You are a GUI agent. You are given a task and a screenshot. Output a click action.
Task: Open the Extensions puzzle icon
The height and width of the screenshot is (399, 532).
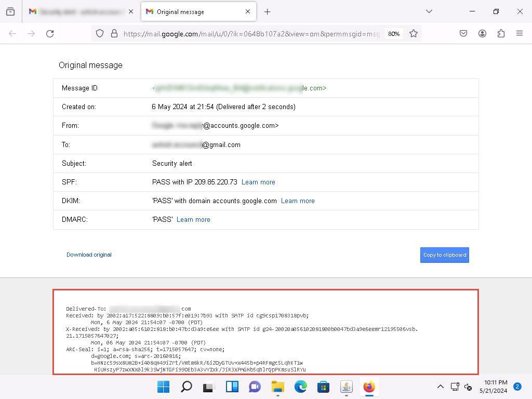click(x=501, y=33)
